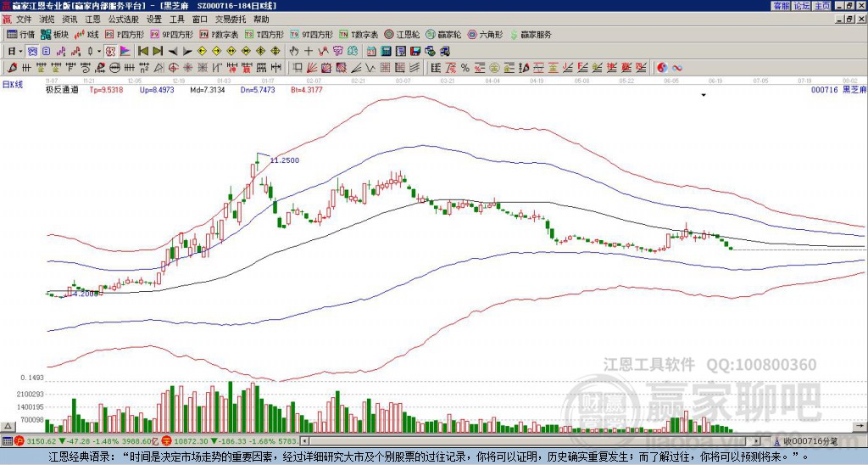
Task: Toggle the 权 price adjustment button
Action: pyautogui.click(x=110, y=51)
